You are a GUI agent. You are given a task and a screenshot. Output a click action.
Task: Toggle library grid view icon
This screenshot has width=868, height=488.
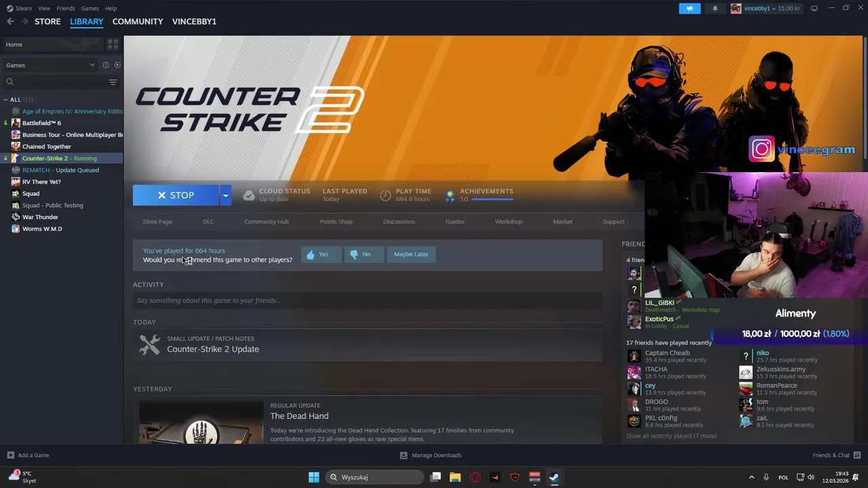click(x=113, y=44)
